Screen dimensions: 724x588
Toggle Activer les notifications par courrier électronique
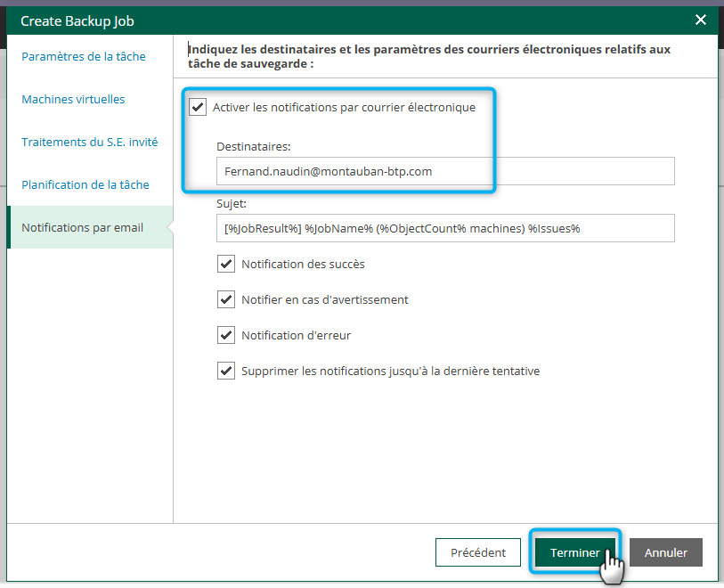pyautogui.click(x=198, y=107)
